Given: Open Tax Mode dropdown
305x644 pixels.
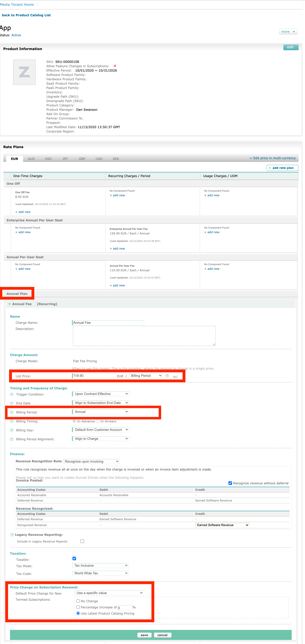Looking at the screenshot, I should [x=101, y=566].
